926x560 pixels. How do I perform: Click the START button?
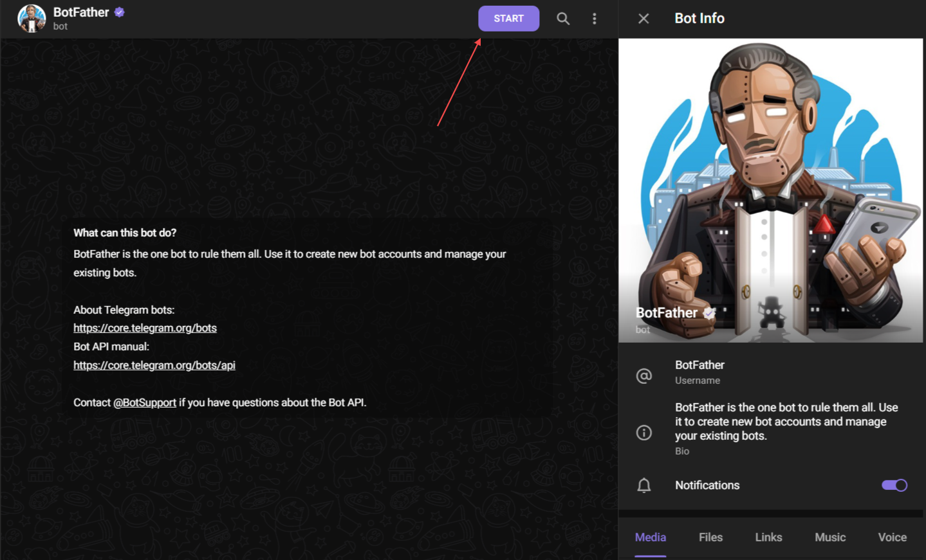[508, 19]
